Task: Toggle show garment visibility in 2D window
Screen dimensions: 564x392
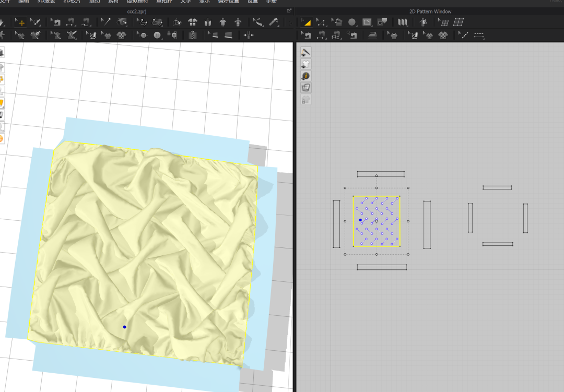Action: 305,64
